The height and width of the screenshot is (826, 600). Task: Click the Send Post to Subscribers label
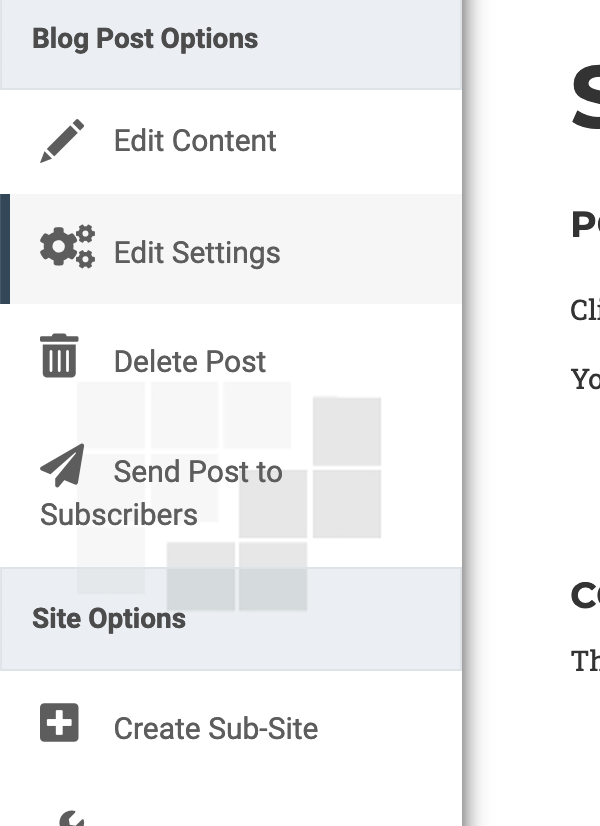tap(160, 492)
